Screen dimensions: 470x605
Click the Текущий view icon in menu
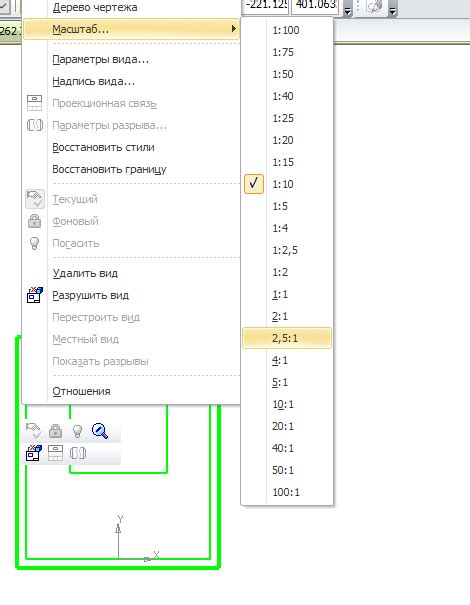(x=34, y=199)
